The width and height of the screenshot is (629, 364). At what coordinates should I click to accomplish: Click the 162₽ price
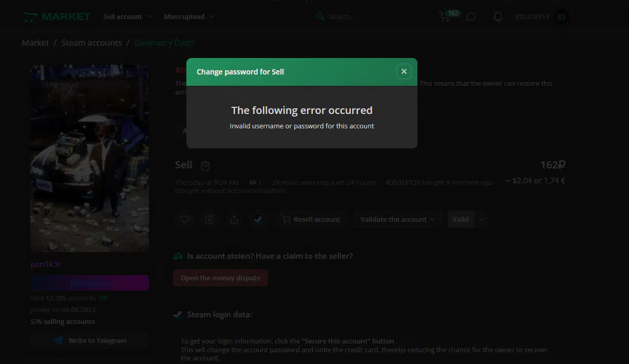click(x=552, y=165)
